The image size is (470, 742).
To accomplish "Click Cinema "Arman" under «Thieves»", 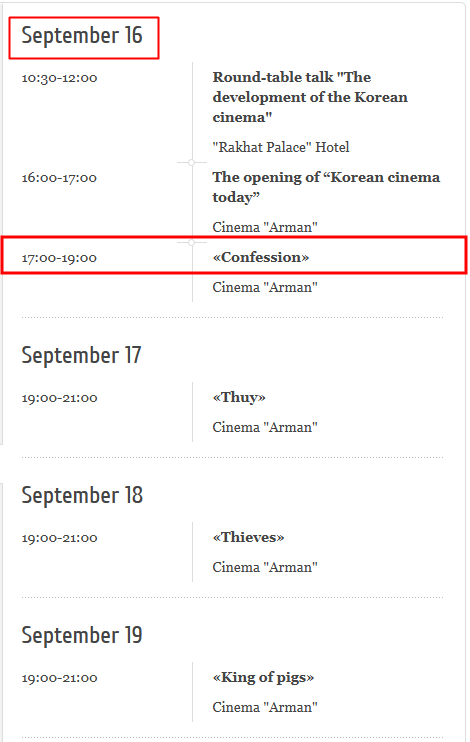I will pyautogui.click(x=265, y=567).
